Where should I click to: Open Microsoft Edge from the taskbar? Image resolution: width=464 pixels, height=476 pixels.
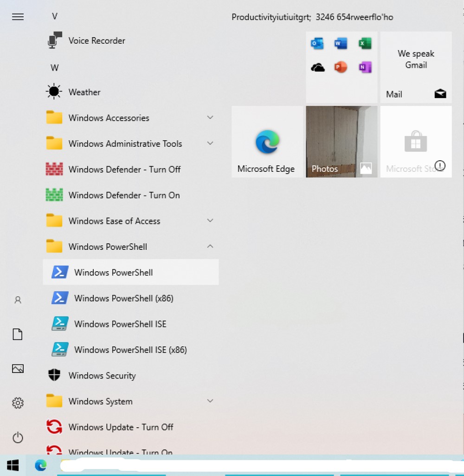click(x=41, y=465)
